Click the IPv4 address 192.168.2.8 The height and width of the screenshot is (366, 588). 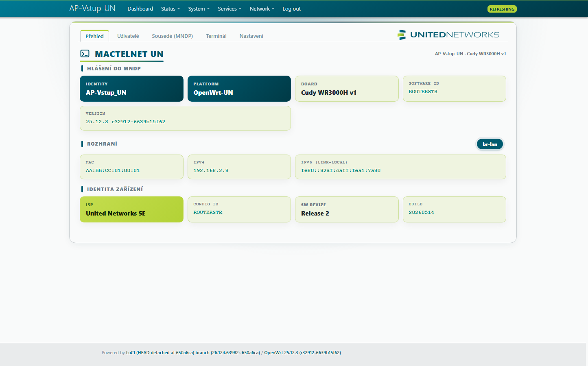click(x=211, y=170)
